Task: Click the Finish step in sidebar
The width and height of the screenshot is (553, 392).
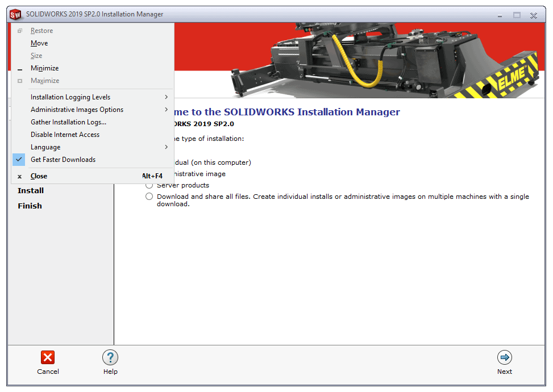Action: (x=30, y=206)
